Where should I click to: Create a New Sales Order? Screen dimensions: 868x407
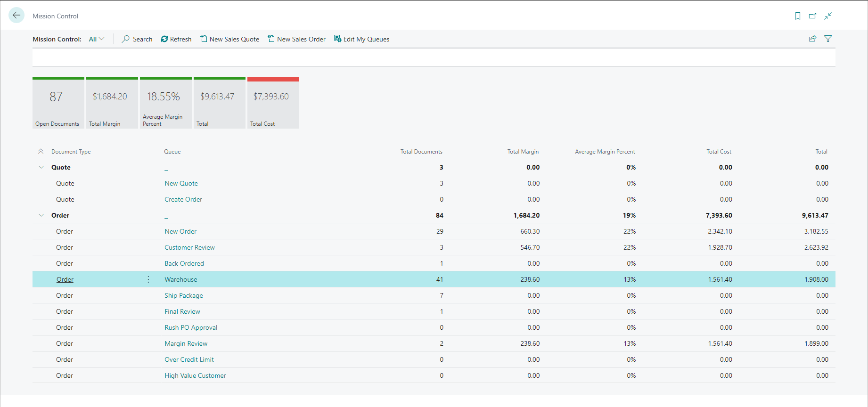coord(297,39)
